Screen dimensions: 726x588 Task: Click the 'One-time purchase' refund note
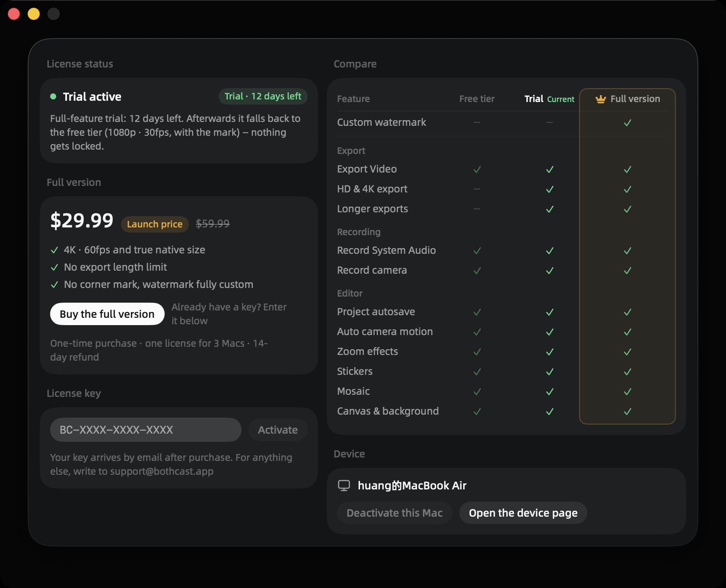[x=159, y=350]
